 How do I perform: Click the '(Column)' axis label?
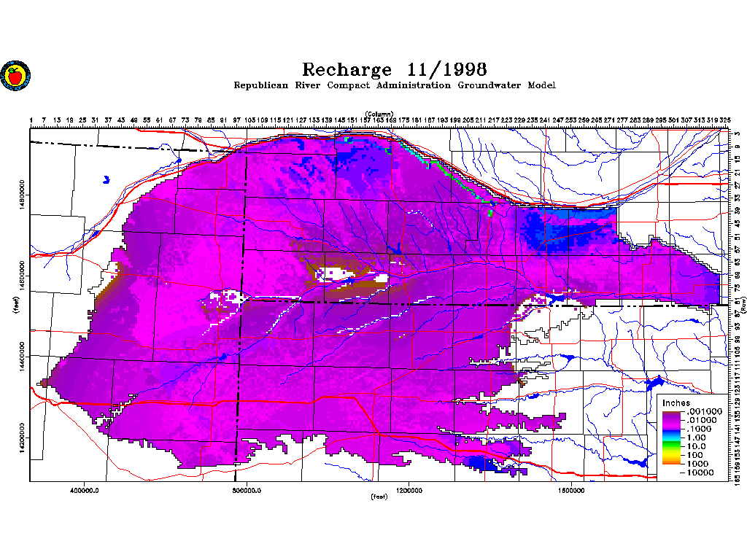379,114
